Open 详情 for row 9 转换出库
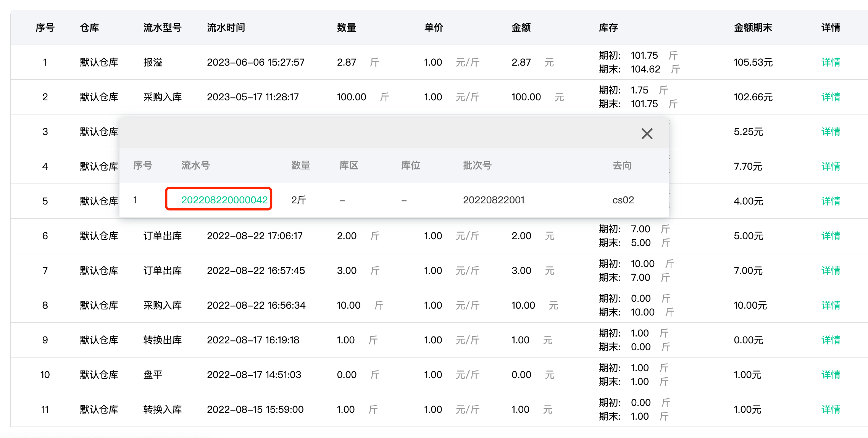The image size is (868, 438). click(x=831, y=340)
